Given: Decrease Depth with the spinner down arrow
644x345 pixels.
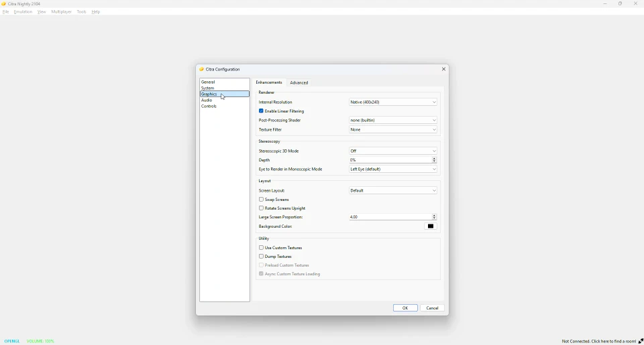Looking at the screenshot, I should tap(434, 161).
